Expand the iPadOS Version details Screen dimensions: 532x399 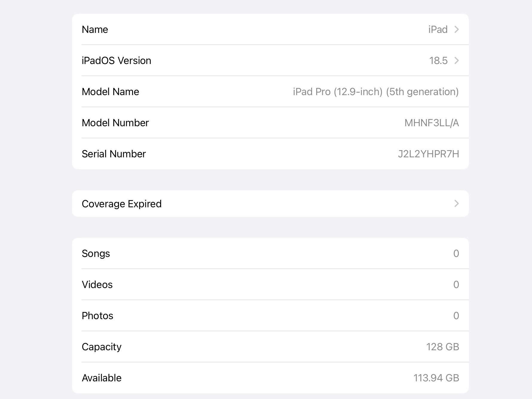point(269,60)
